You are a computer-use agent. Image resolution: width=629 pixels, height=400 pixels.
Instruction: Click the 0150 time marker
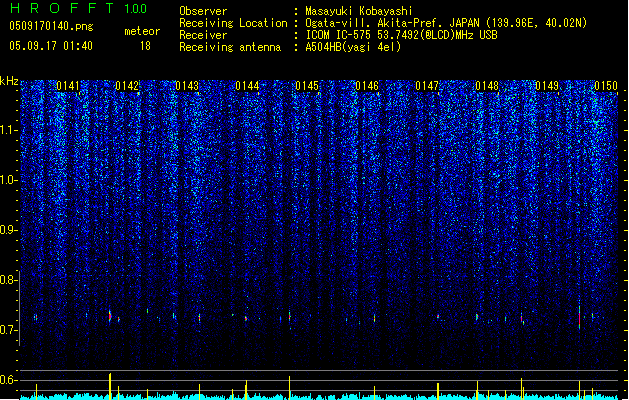click(606, 86)
